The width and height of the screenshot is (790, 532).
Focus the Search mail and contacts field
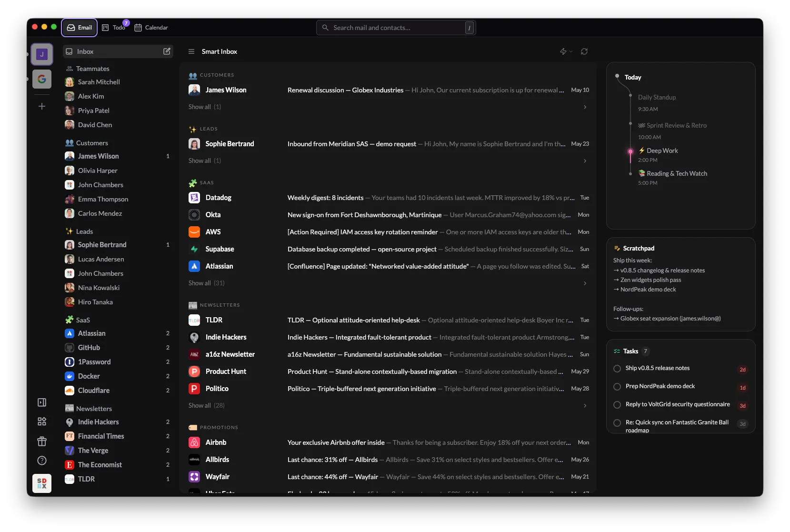click(396, 28)
